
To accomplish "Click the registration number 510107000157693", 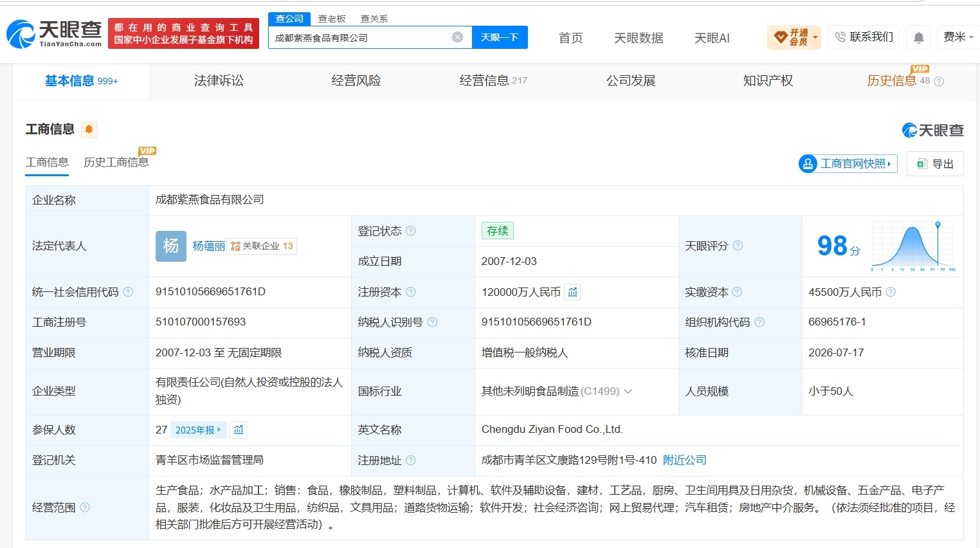I will pyautogui.click(x=201, y=322).
